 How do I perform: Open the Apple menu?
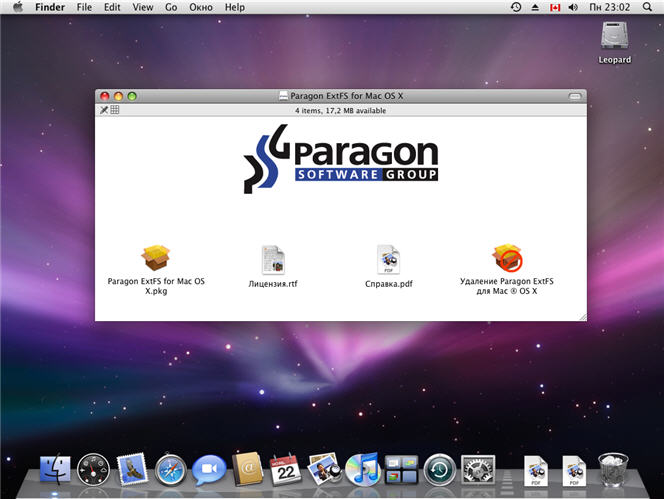18,7
